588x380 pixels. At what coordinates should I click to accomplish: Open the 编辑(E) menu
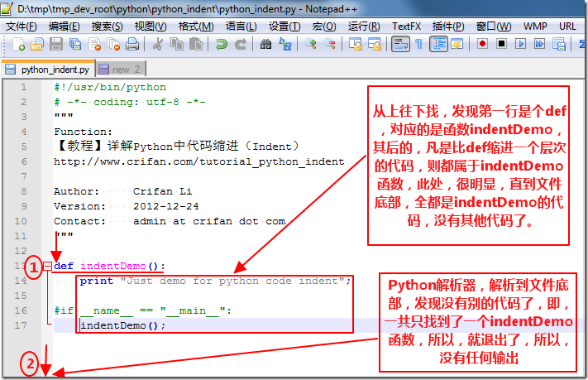(x=65, y=26)
